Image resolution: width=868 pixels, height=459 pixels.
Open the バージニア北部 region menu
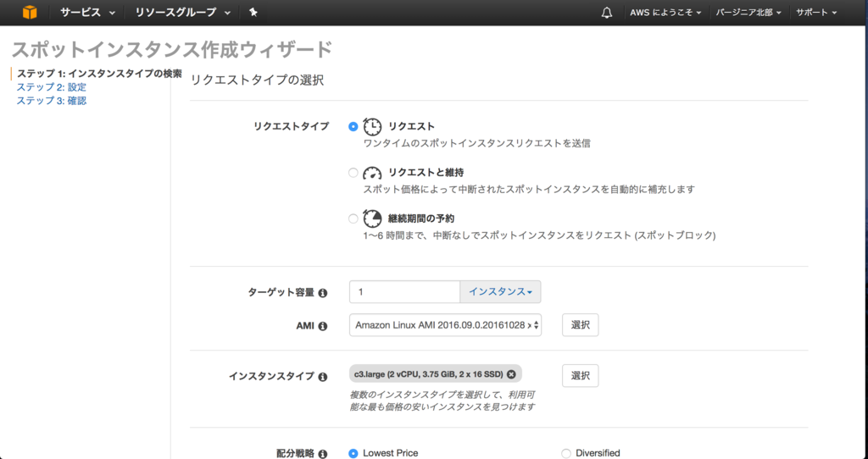748,12
